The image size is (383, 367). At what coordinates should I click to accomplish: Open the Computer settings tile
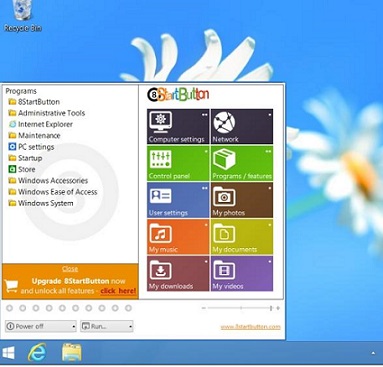[178, 126]
